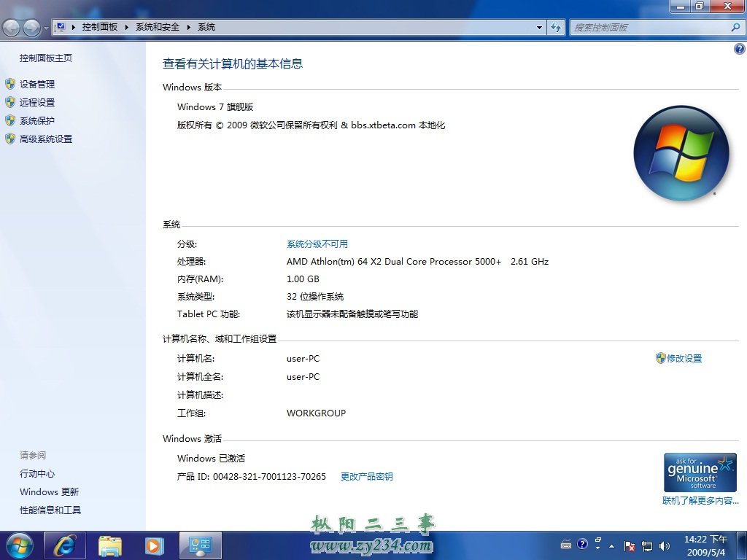Click the computer icon in address bar
The image size is (747, 560).
pos(61,27)
